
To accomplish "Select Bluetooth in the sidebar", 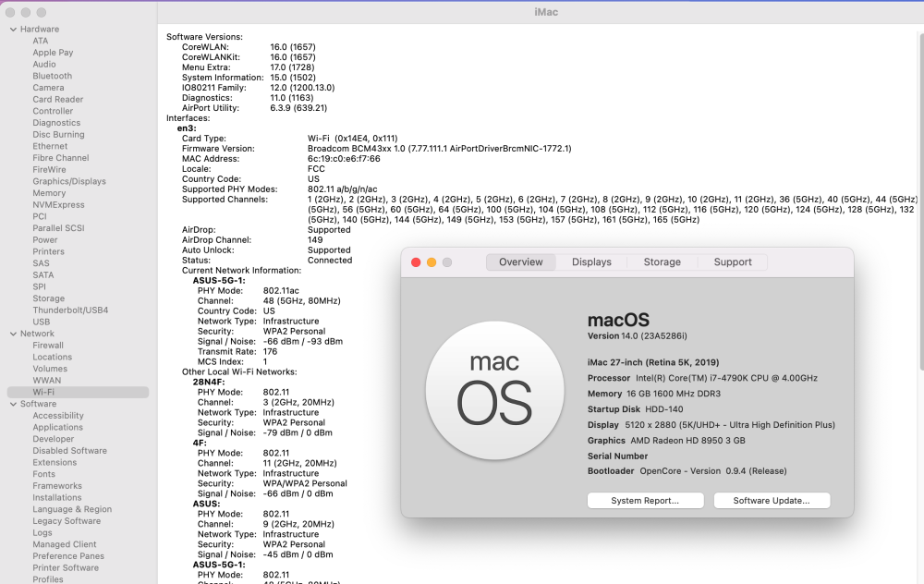I will 53,76.
